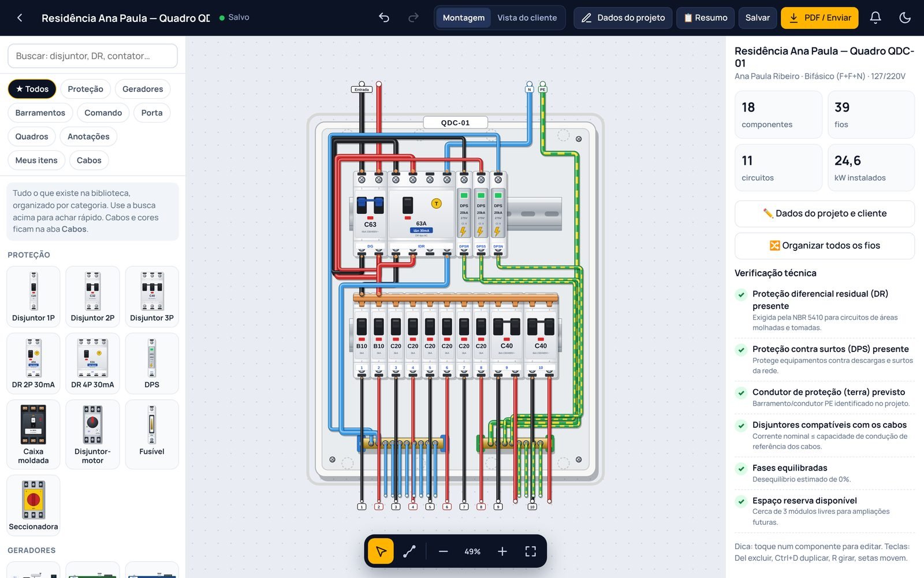Image resolution: width=924 pixels, height=578 pixels.
Task: Select the pointer selection tool
Action: click(x=381, y=551)
